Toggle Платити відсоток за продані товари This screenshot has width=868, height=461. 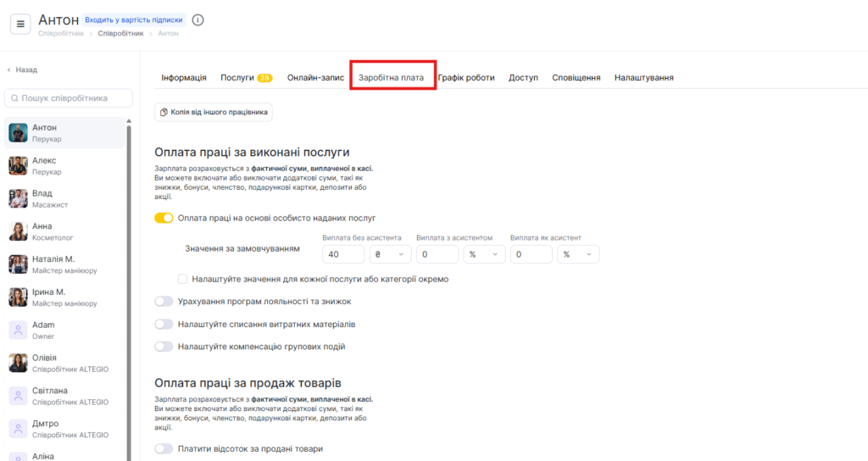click(164, 448)
